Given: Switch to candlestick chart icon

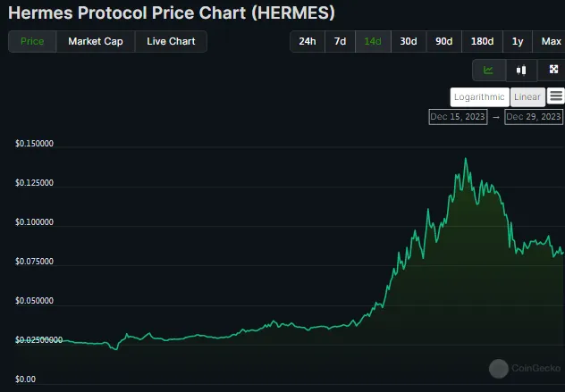Looking at the screenshot, I should [x=521, y=70].
